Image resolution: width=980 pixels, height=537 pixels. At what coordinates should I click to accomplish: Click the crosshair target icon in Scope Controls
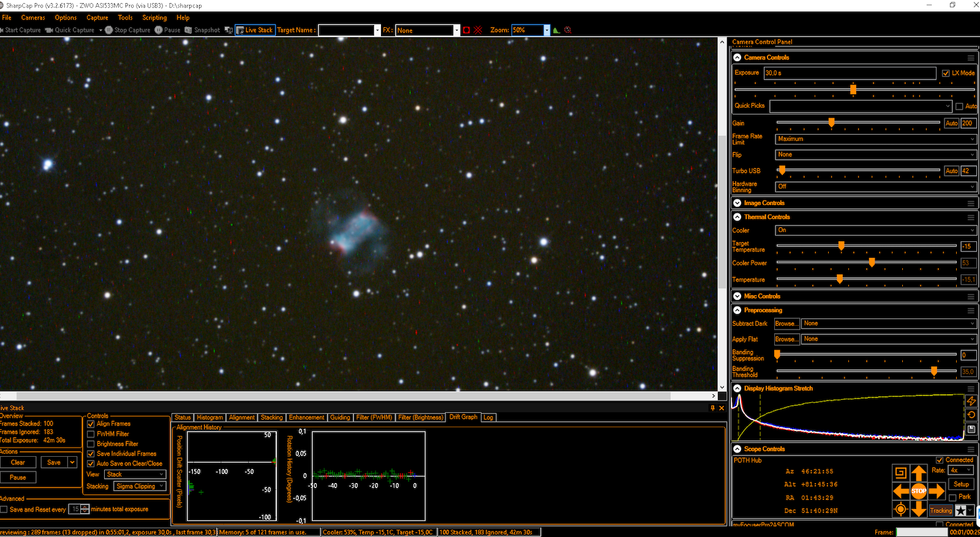point(900,509)
